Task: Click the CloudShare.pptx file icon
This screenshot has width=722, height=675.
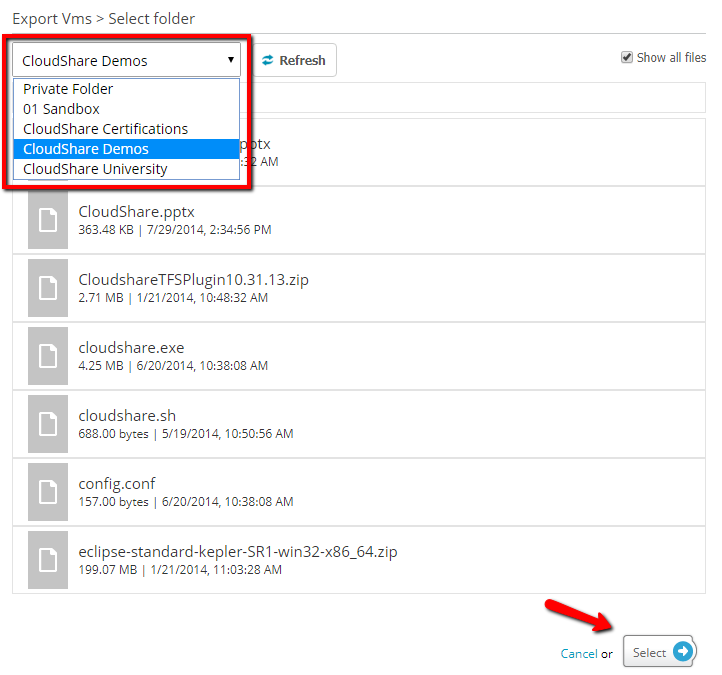Action: click(x=48, y=220)
